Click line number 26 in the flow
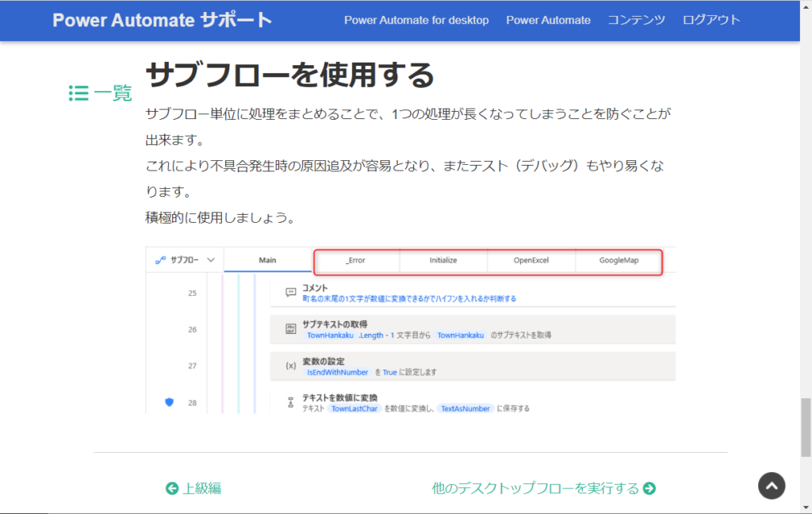 click(192, 329)
